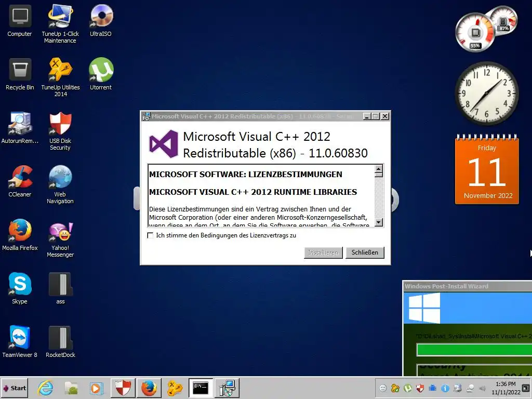The height and width of the screenshot is (399, 532).
Task: Open the media player taskbar icon
Action: click(97, 388)
